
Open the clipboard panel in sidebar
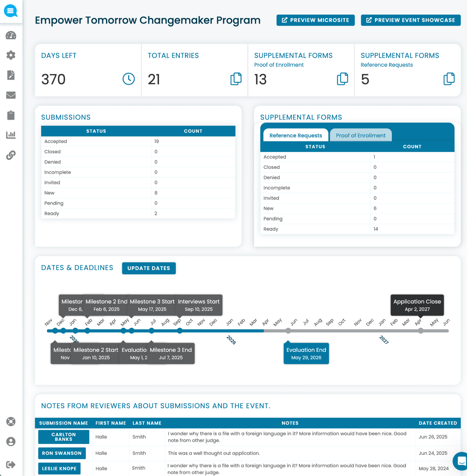11,115
